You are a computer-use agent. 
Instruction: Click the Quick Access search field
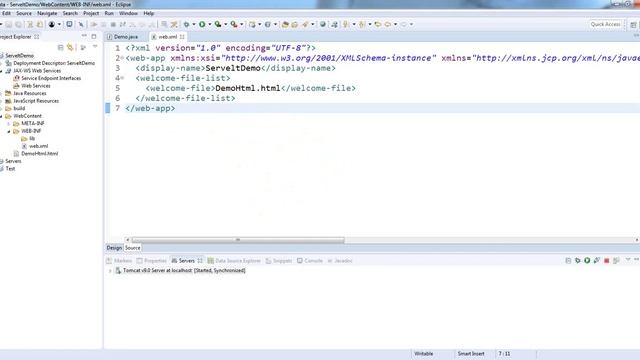[x=605, y=24]
